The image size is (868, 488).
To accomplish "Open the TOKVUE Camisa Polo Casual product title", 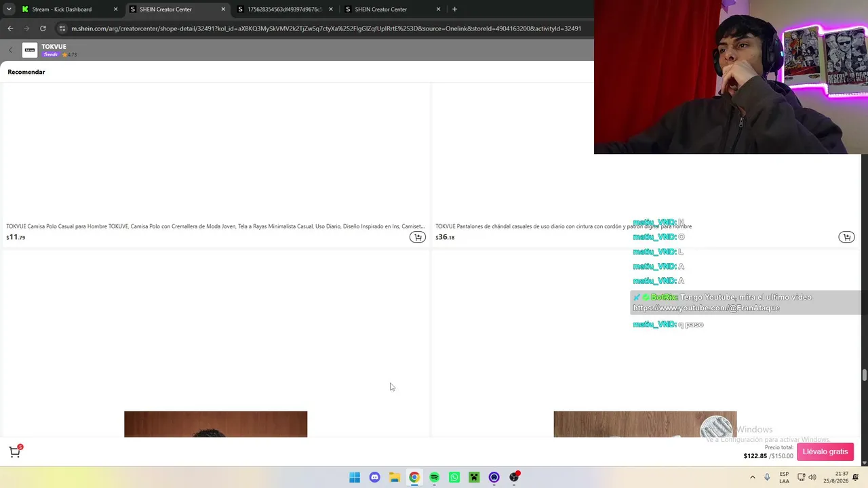I will (x=216, y=226).
